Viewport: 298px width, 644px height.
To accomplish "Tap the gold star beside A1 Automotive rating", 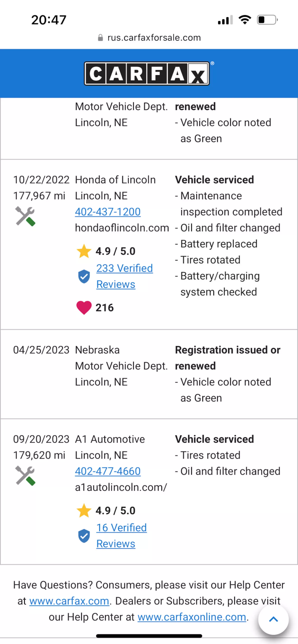I will click(x=84, y=510).
